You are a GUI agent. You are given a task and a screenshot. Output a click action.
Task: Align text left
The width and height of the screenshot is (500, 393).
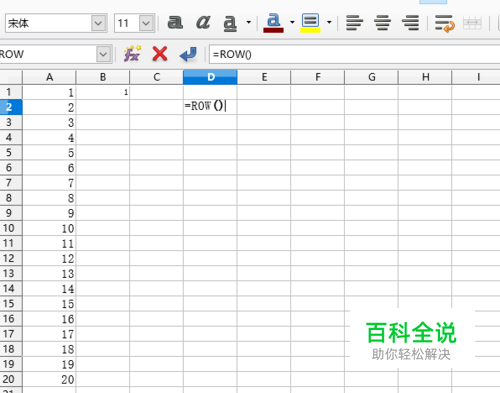[x=354, y=23]
